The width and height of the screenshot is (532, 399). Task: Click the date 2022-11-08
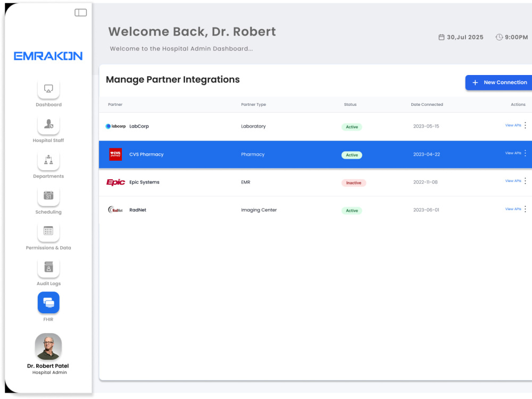(426, 182)
